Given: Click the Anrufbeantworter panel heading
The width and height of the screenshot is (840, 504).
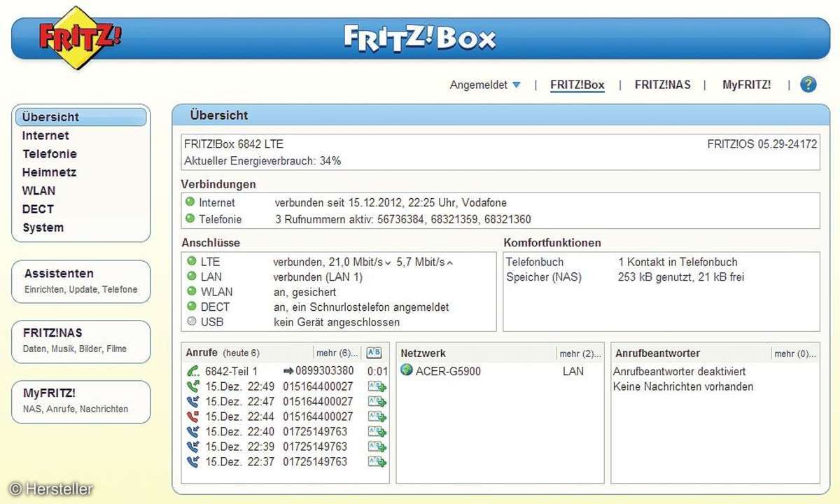Looking at the screenshot, I should [x=657, y=353].
